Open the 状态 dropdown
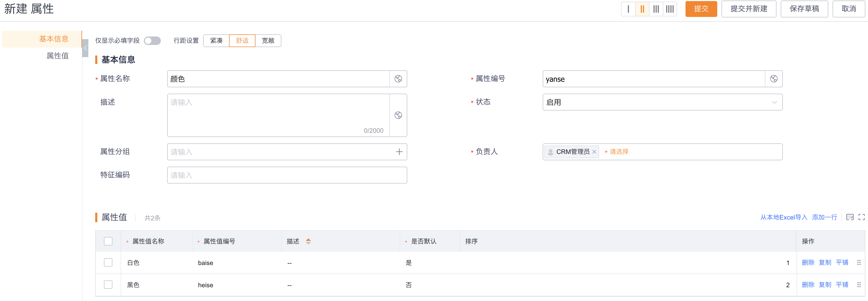This screenshot has height=301, width=868. (x=663, y=102)
